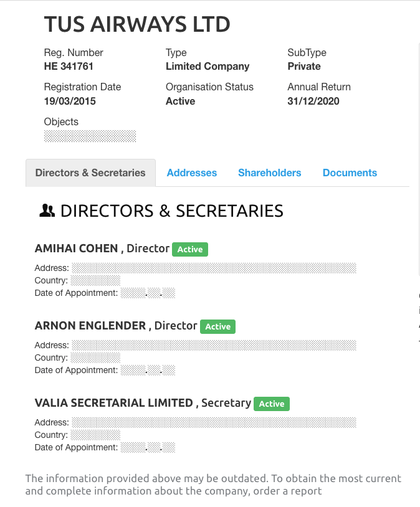Click Valia Secretarial's Active badge

(x=272, y=404)
